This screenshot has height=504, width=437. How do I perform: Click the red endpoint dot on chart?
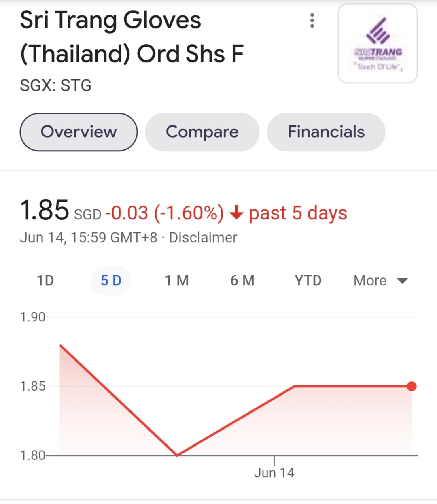click(412, 386)
